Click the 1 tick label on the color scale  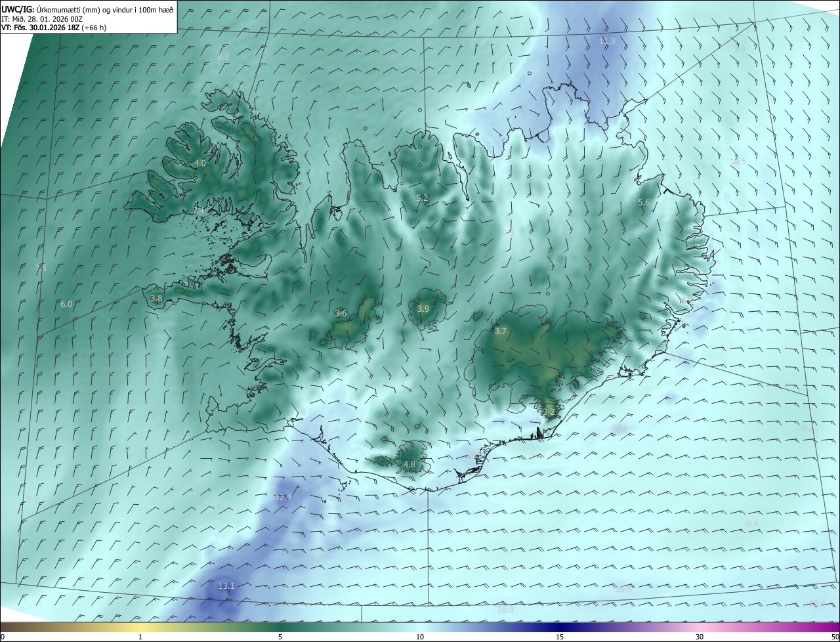(x=140, y=637)
